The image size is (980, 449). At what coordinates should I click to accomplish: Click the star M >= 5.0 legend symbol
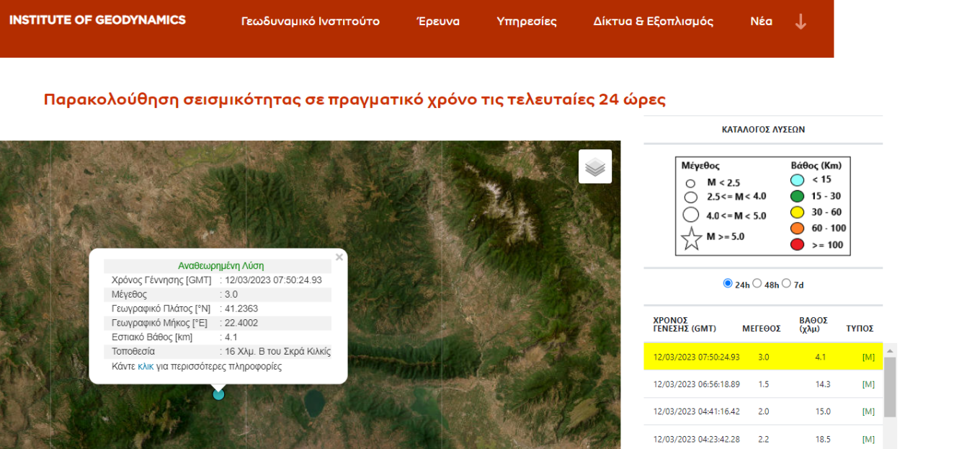[x=692, y=238]
